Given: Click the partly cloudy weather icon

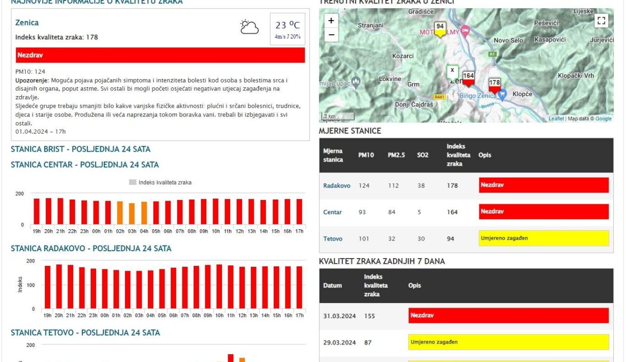Looking at the screenshot, I should pos(249,27).
